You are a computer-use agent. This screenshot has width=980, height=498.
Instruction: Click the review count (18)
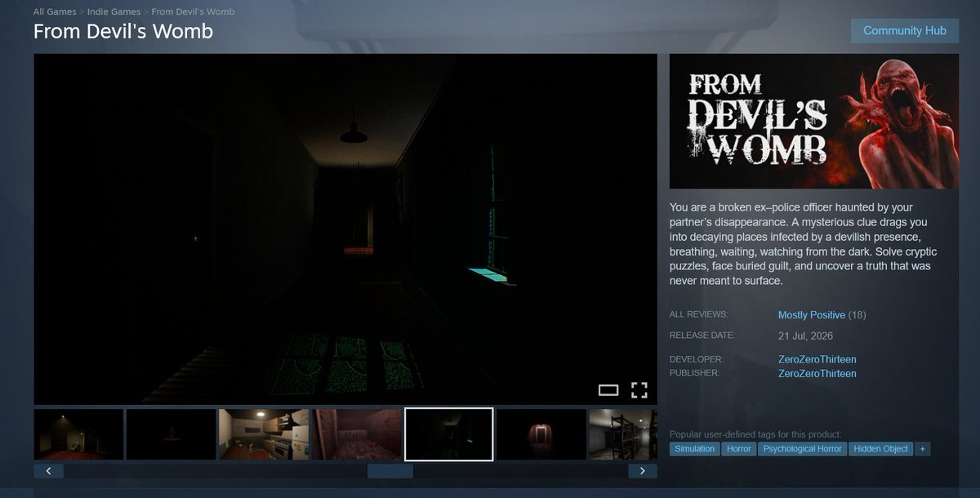[x=857, y=315]
